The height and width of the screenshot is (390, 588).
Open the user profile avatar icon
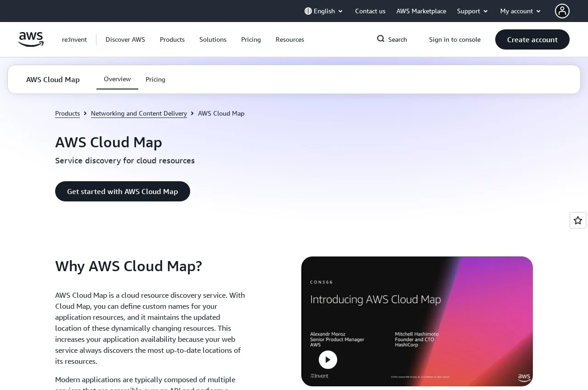click(562, 11)
